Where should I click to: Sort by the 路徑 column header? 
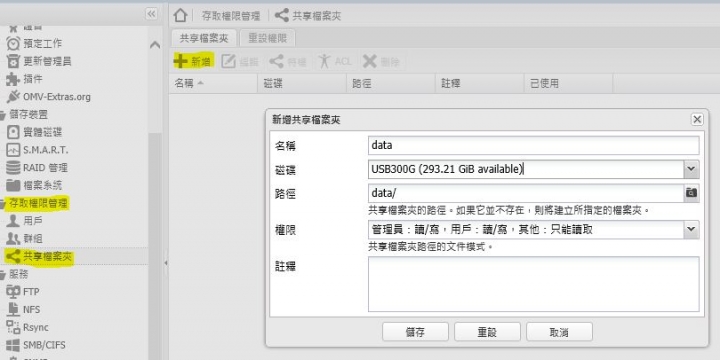tap(391, 84)
